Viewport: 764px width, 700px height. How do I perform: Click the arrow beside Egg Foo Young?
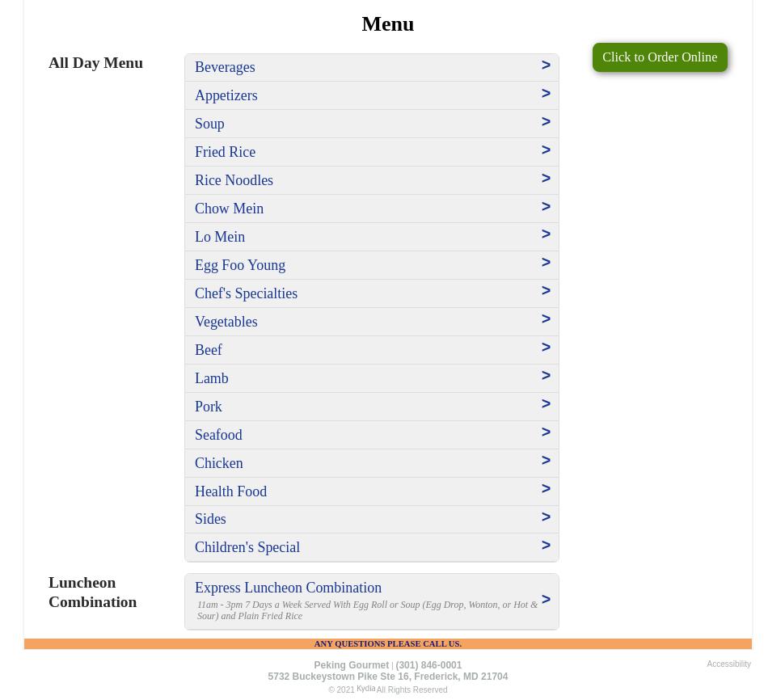[x=546, y=263]
